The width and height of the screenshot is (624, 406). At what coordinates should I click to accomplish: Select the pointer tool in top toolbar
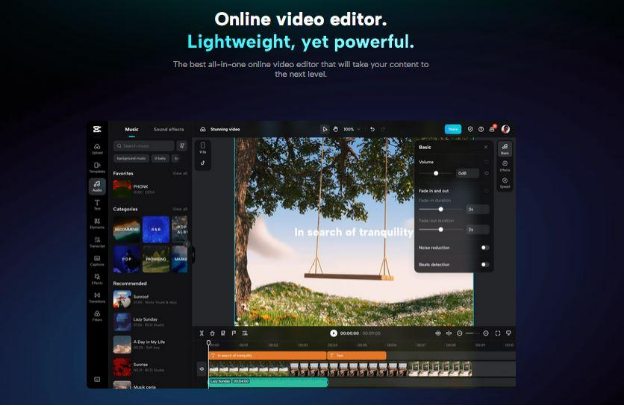tap(325, 129)
